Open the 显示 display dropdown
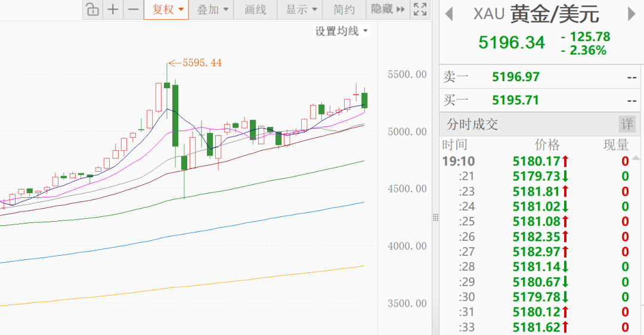Image resolution: width=644 pixels, height=335 pixels. point(301,10)
